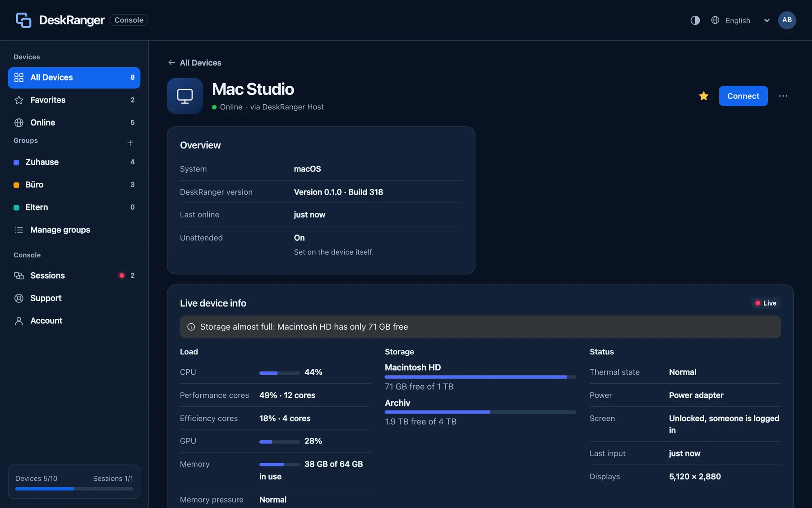Viewport: 812px width, 508px height.
Task: Open the AB user avatar menu
Action: 787,20
